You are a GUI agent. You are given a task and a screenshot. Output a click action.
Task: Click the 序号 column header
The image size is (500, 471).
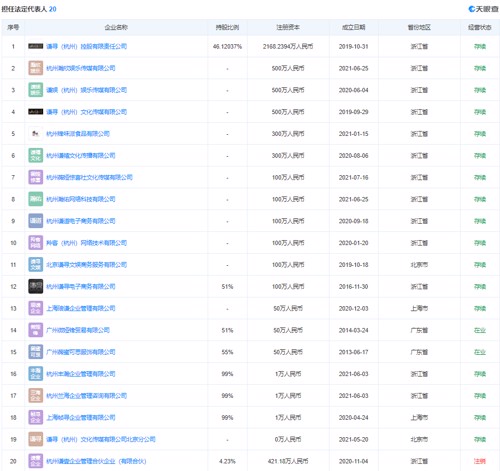pyautogui.click(x=13, y=27)
